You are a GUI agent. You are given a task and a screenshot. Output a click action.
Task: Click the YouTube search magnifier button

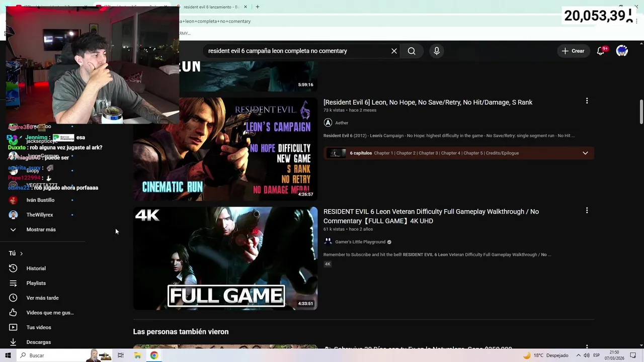(x=412, y=51)
